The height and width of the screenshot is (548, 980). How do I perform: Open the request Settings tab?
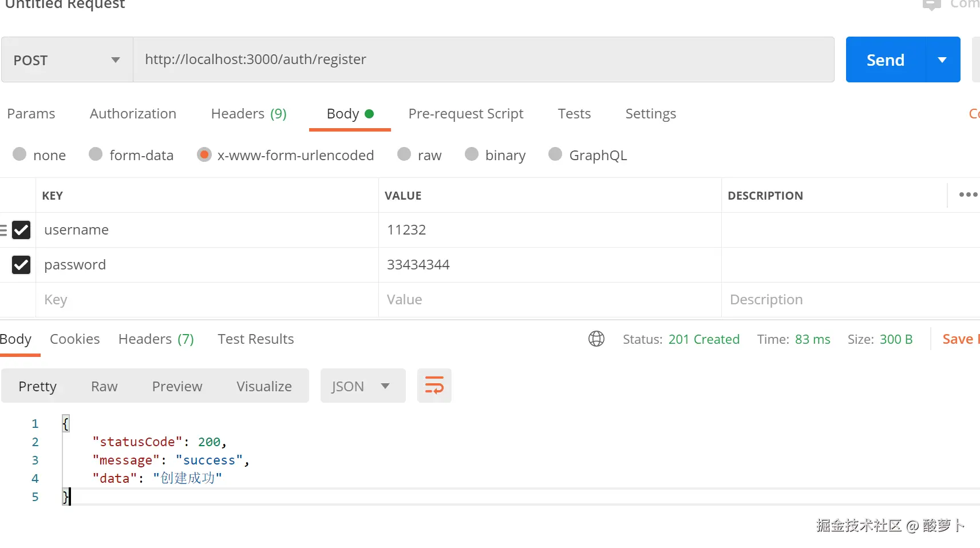[x=651, y=114]
